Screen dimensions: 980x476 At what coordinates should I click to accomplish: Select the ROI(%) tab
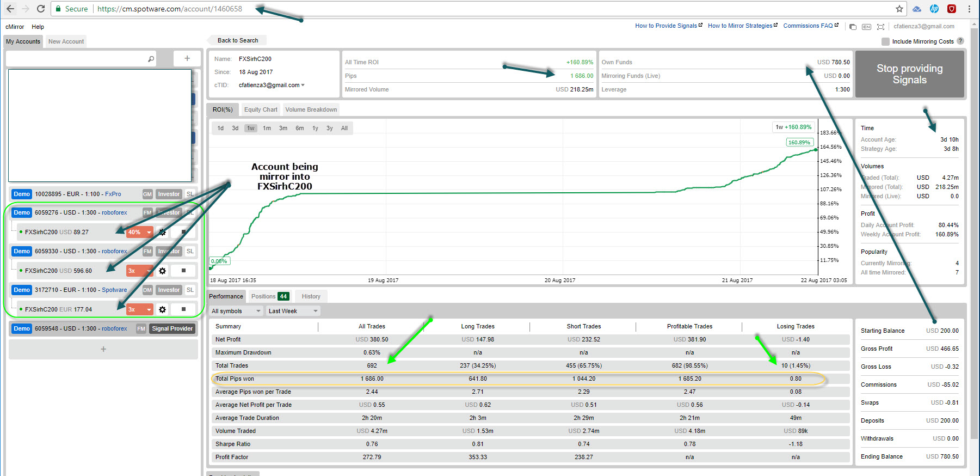223,109
